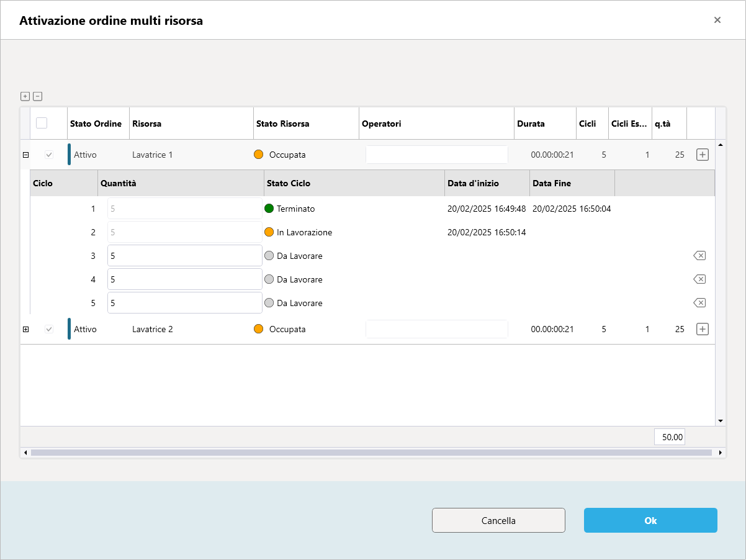This screenshot has height=560, width=746.
Task: Sort by the Stato Ordine column header
Action: (x=98, y=124)
